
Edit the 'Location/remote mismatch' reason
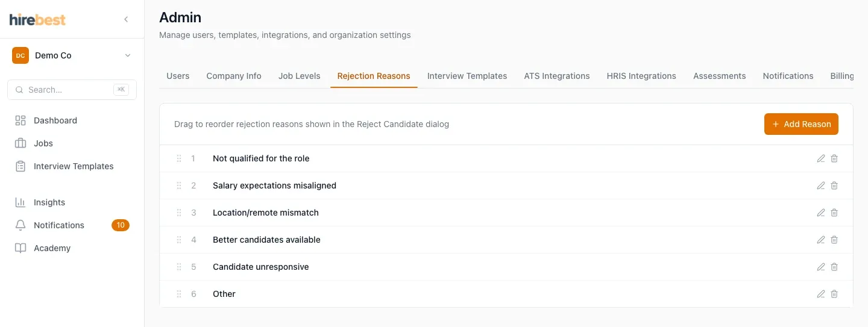[x=820, y=213]
